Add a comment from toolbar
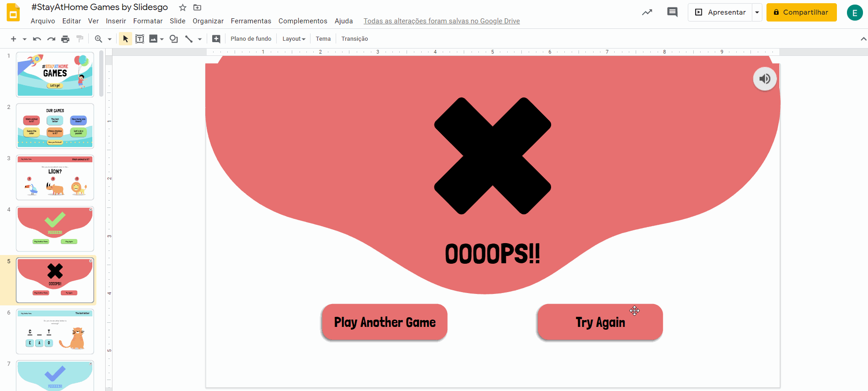868x391 pixels. click(216, 39)
